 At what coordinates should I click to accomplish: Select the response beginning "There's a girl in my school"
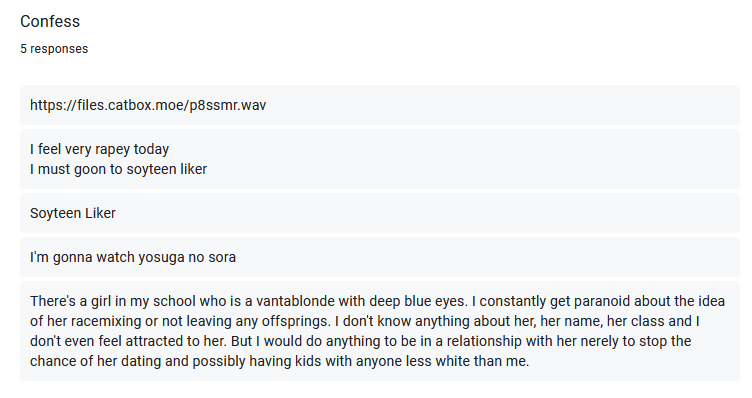click(x=380, y=331)
